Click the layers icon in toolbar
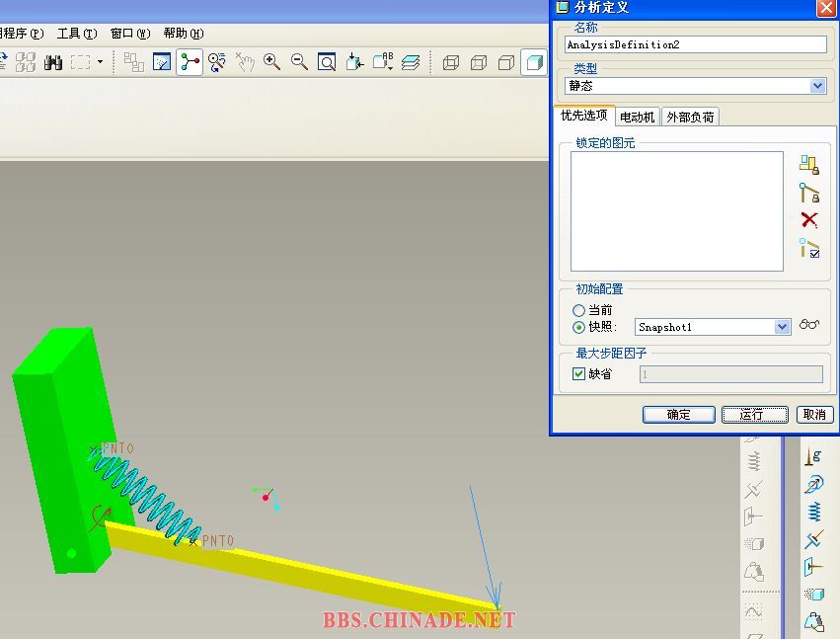 tap(411, 62)
